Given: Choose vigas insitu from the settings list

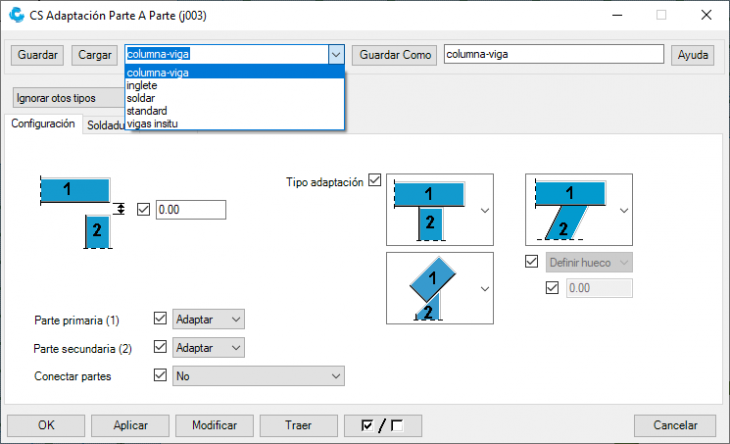Looking at the screenshot, I should [153, 123].
